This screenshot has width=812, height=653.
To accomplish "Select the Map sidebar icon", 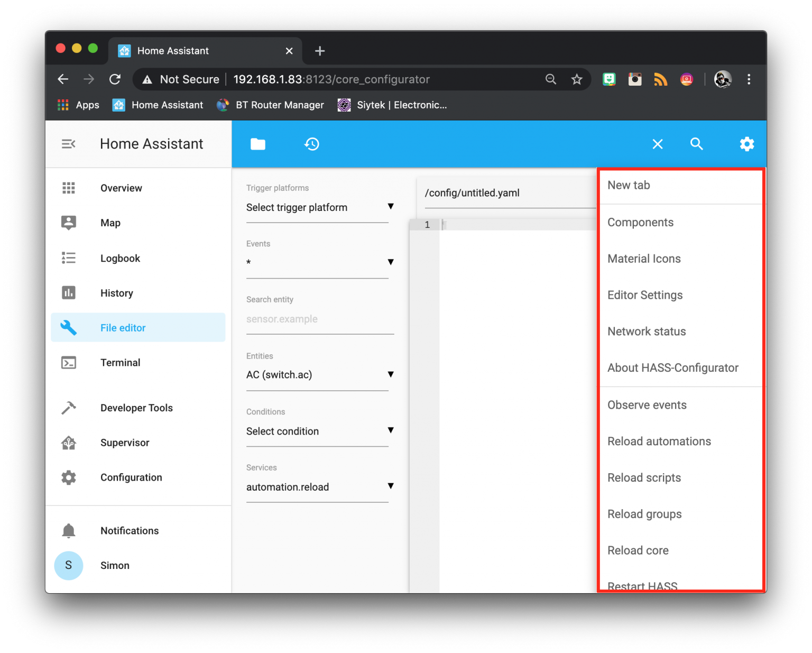I will [68, 223].
